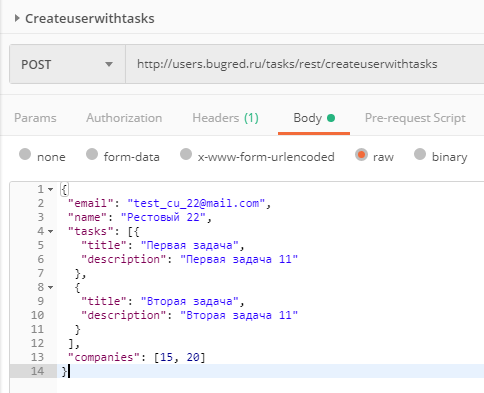Click the Createuserwithtasks request name
Viewport: 484px width, 393px height.
(x=90, y=18)
